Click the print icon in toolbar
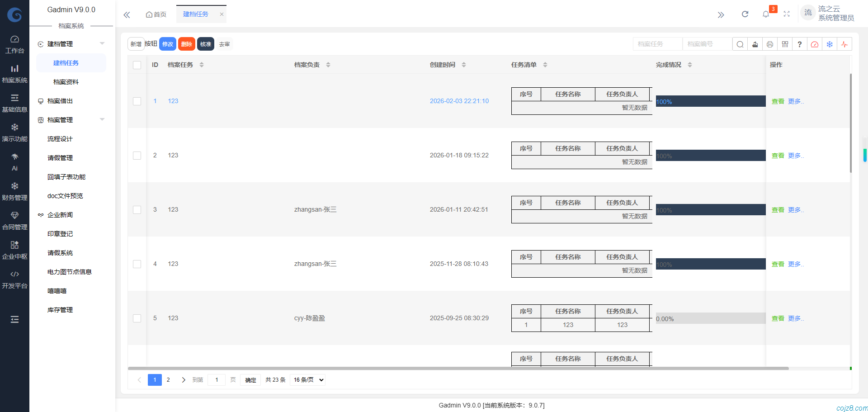The height and width of the screenshot is (412, 868). pyautogui.click(x=770, y=44)
